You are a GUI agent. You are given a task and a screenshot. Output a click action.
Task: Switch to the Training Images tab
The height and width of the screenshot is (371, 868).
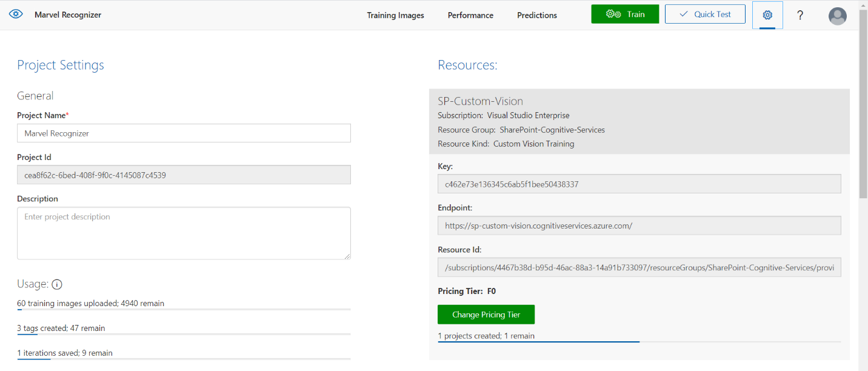pyautogui.click(x=395, y=15)
